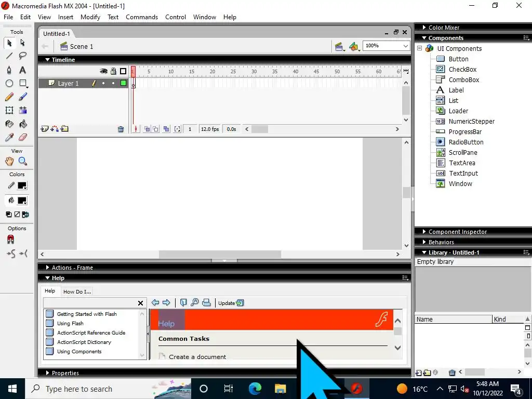Open Create a document help link
This screenshot has width=532, height=399.
click(197, 356)
